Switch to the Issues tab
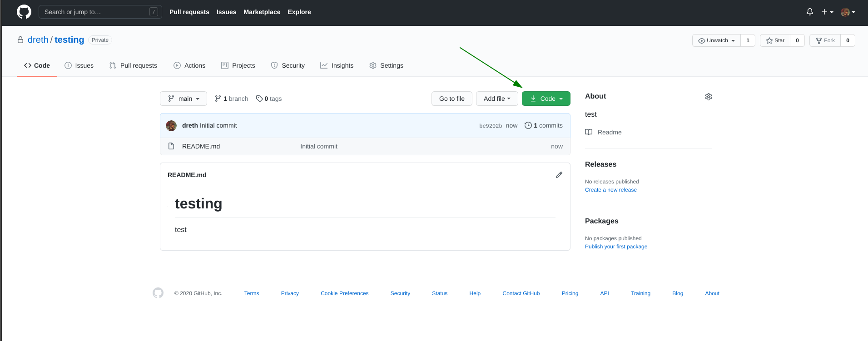 coord(79,65)
